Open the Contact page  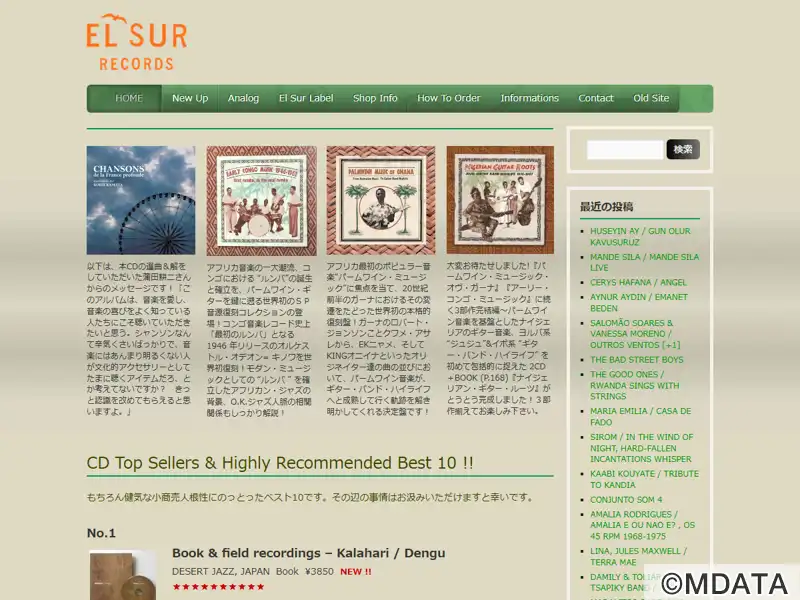[595, 98]
